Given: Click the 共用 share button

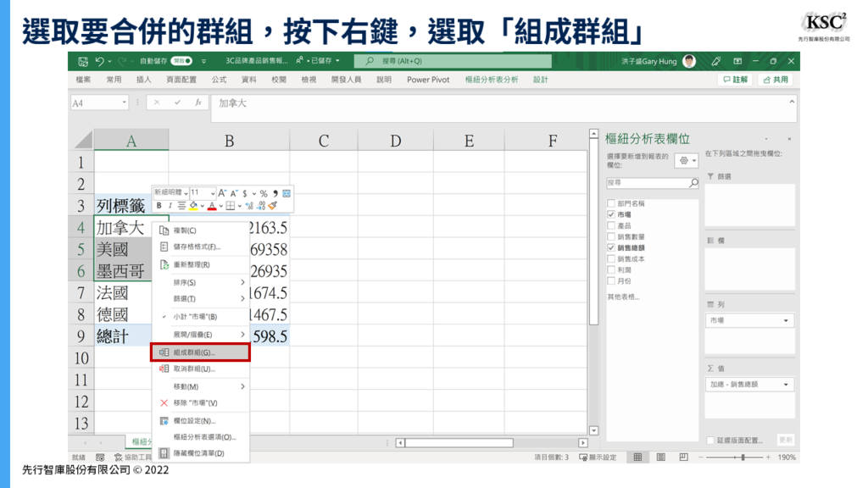Looking at the screenshot, I should pos(776,80).
